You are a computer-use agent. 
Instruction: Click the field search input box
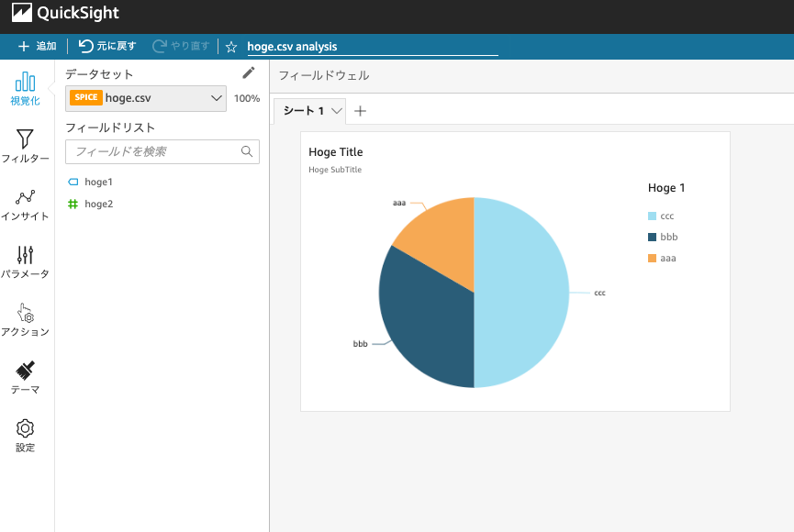pyautogui.click(x=154, y=151)
